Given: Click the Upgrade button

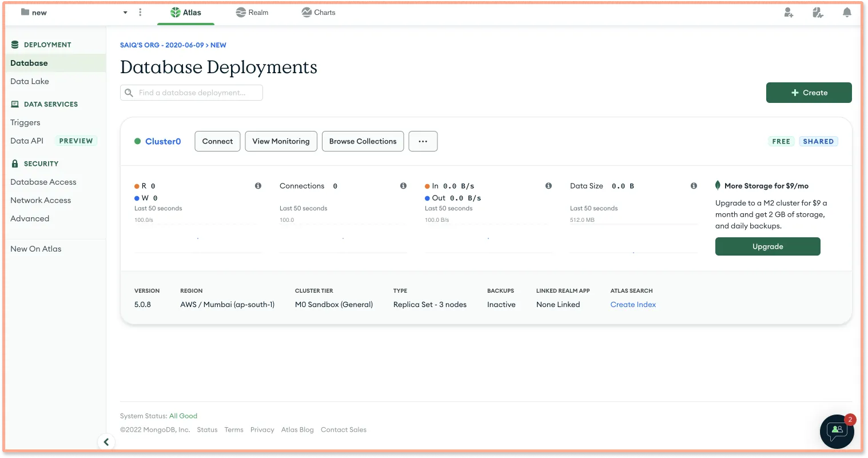Looking at the screenshot, I should (x=767, y=246).
